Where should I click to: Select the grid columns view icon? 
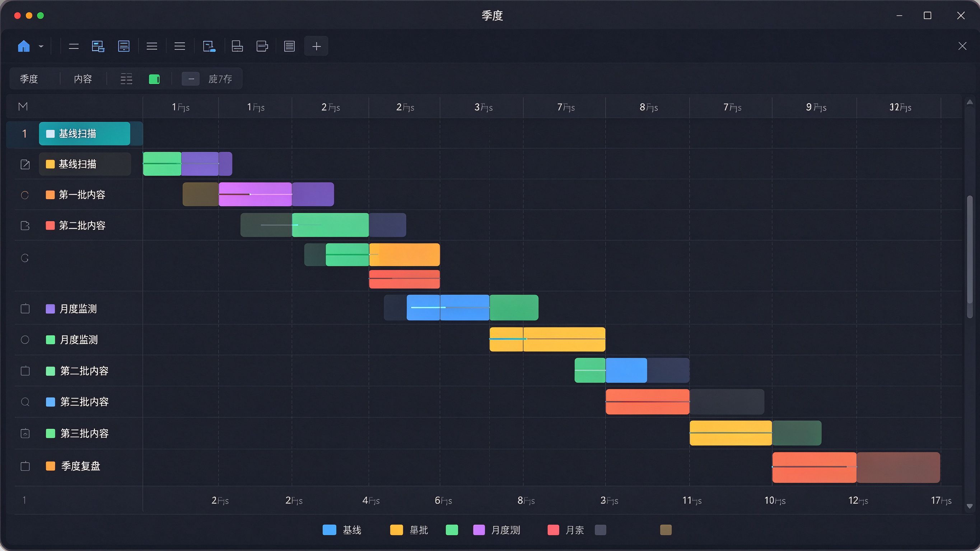coord(126,79)
